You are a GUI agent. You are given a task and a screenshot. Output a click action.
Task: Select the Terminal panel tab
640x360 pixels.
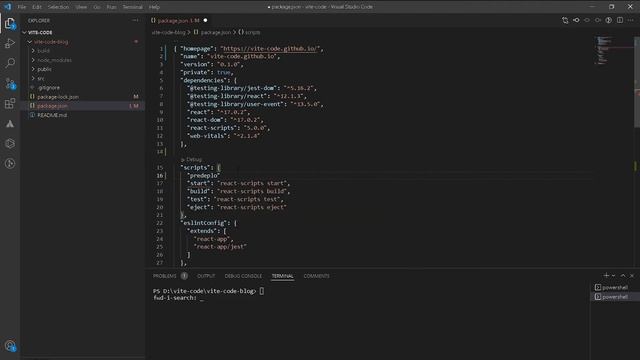coord(282,276)
